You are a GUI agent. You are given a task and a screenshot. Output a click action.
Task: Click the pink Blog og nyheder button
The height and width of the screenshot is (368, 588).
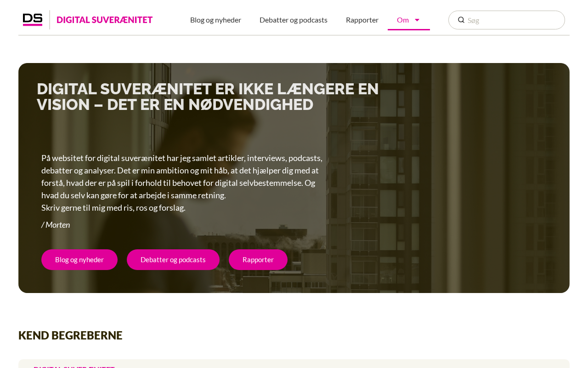click(79, 259)
